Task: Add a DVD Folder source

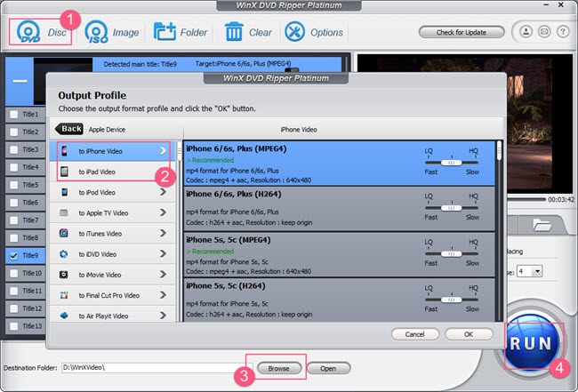Action: pyautogui.click(x=181, y=32)
